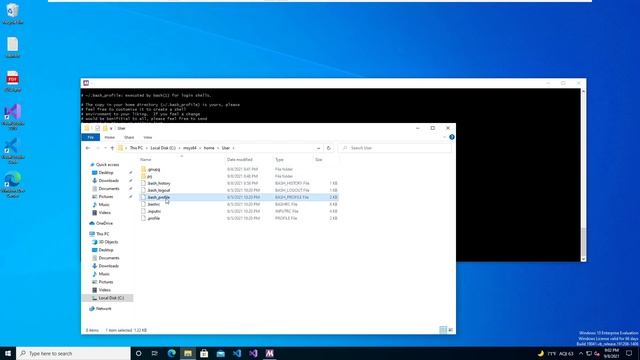
Task: Select the .bashrc file
Action: 154,204
